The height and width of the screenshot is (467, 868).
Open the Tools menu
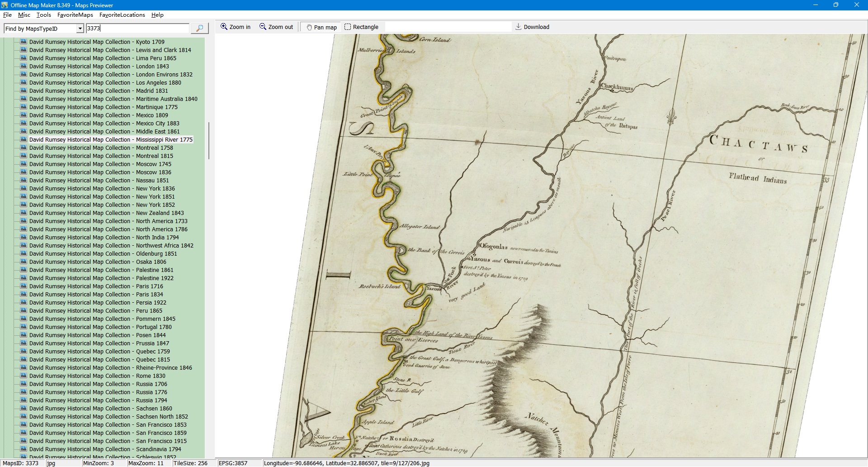pos(44,15)
